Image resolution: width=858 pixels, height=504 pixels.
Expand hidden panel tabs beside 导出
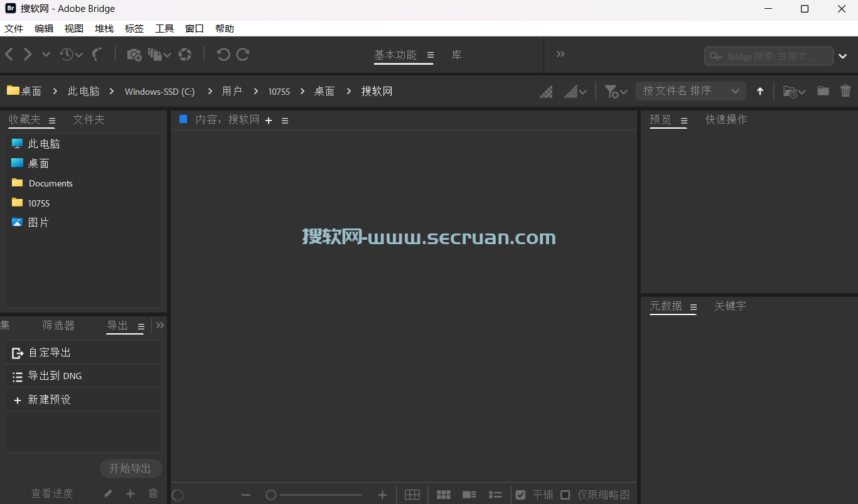160,325
